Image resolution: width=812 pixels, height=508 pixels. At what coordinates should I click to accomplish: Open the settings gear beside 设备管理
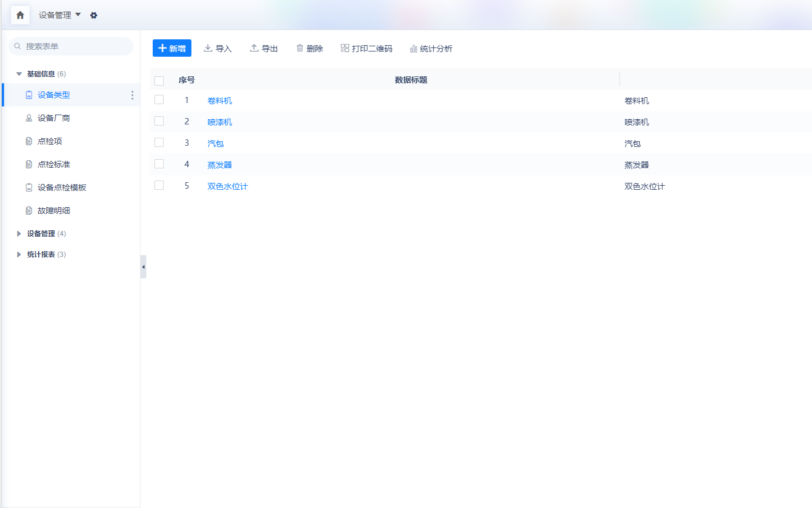(94, 16)
